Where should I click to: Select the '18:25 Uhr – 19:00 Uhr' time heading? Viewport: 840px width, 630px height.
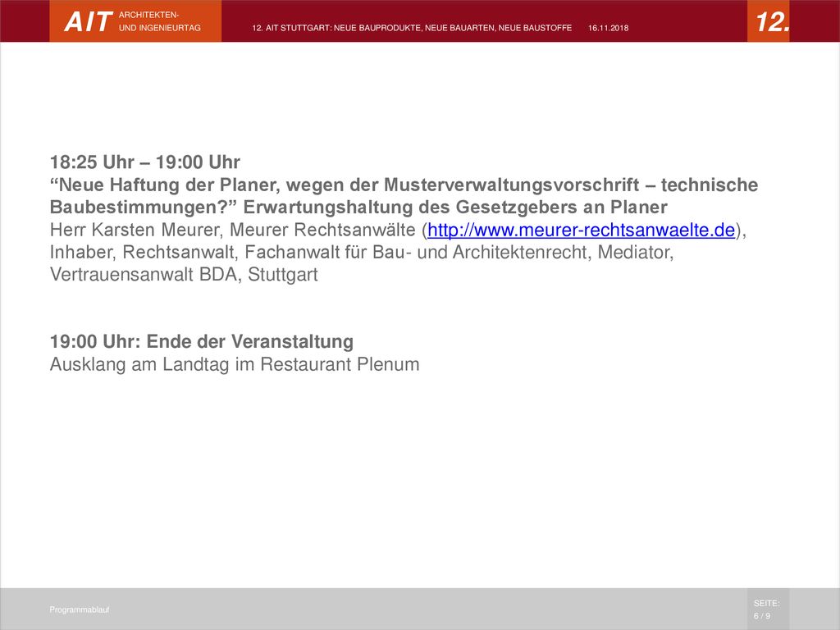(144, 162)
